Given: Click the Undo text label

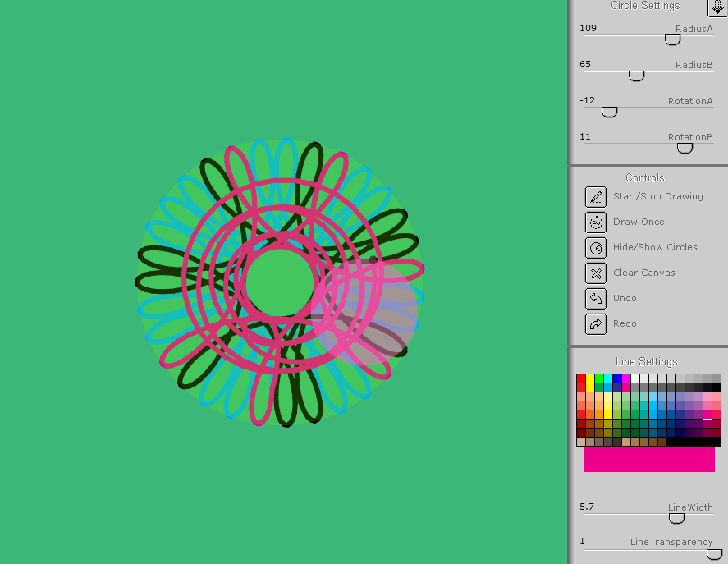Looking at the screenshot, I should (625, 298).
